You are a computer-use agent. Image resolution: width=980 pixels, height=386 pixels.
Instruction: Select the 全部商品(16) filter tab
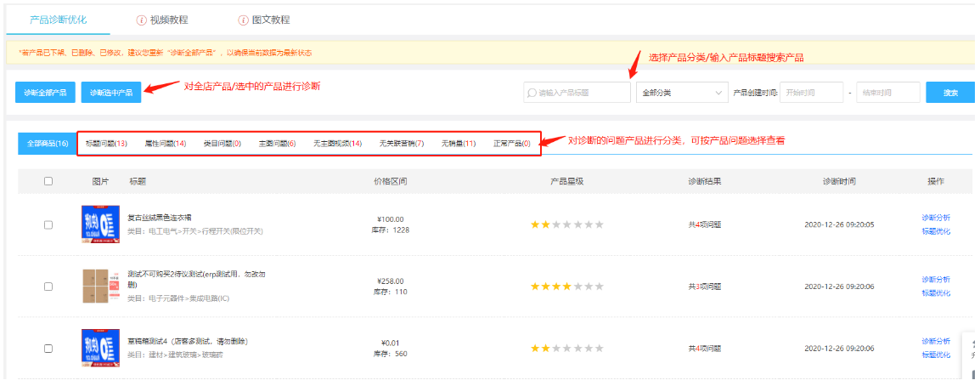point(48,144)
